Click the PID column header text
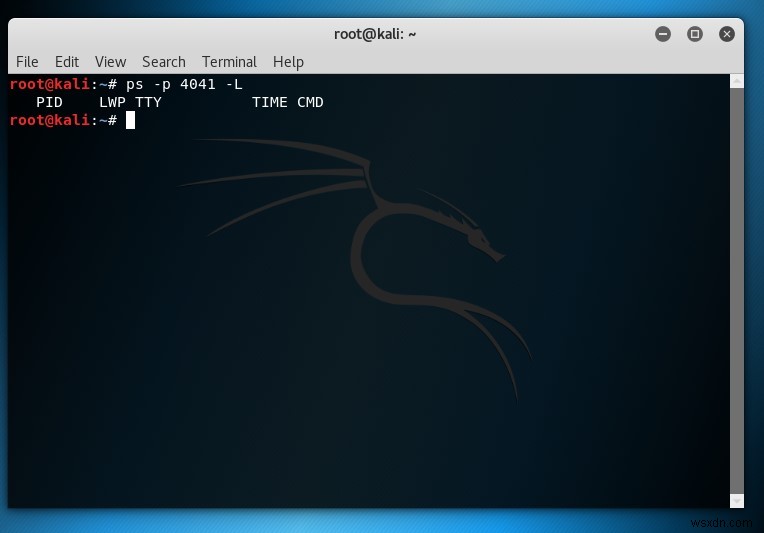This screenshot has width=764, height=533. (x=49, y=102)
